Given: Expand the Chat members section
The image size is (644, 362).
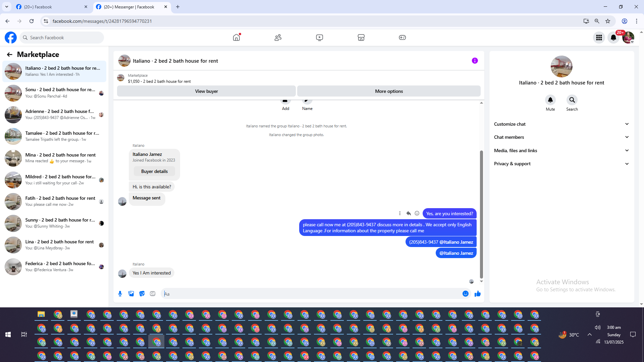Looking at the screenshot, I should [x=561, y=137].
